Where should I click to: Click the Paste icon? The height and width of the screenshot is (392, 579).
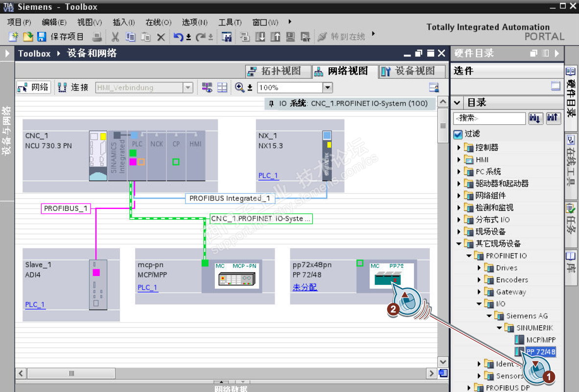[x=146, y=37]
